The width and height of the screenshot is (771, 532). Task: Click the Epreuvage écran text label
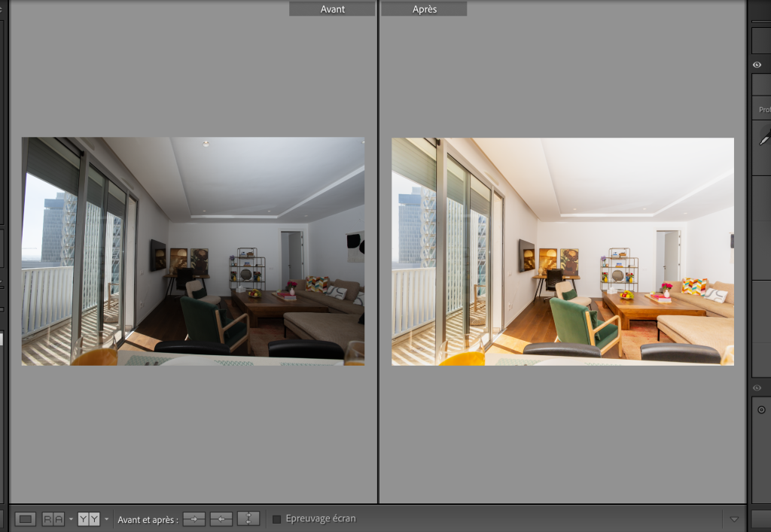[x=320, y=519]
